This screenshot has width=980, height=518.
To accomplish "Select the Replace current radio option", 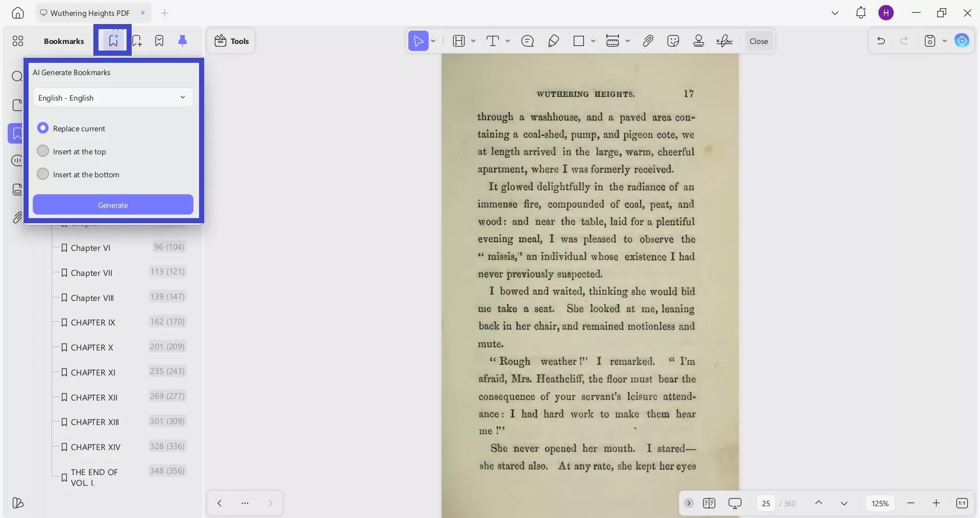I will [x=43, y=128].
